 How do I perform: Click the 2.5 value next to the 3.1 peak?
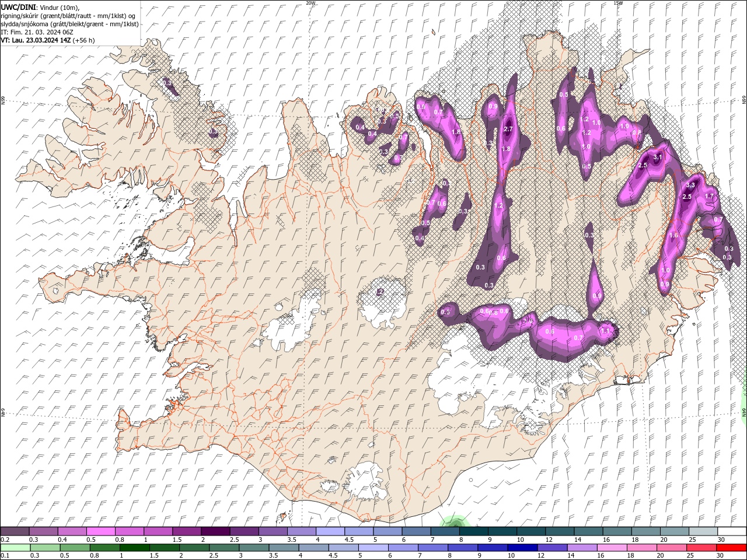(643, 166)
